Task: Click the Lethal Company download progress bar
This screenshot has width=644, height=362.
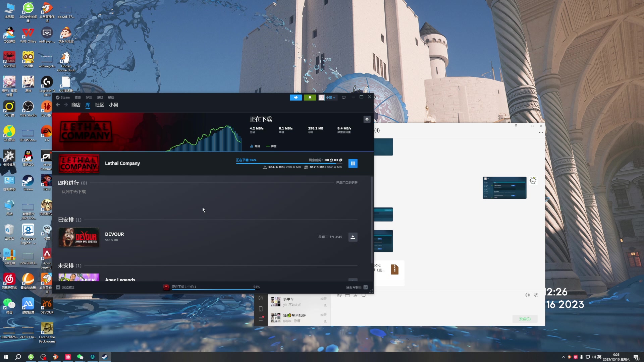Action: pos(289,163)
